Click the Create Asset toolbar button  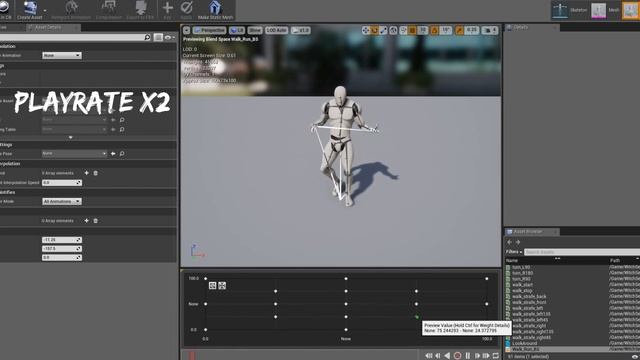(x=30, y=10)
